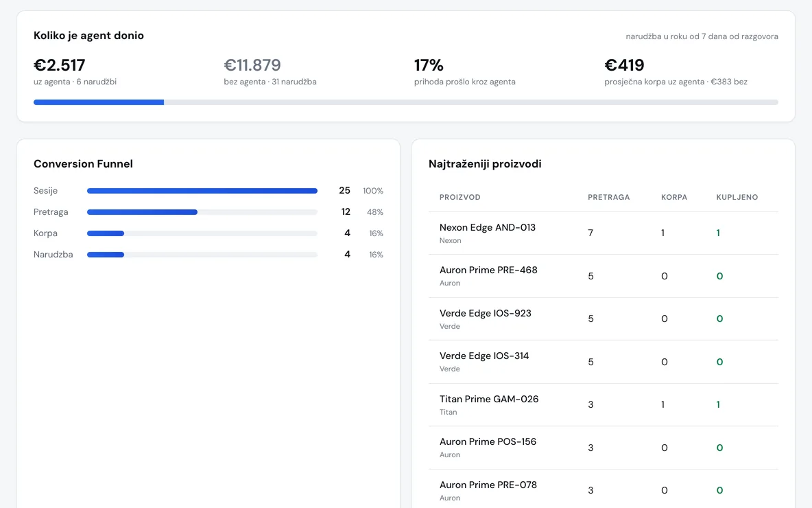Select the Verde Edge IOS-923 product
This screenshot has height=508, width=812.
point(604,319)
